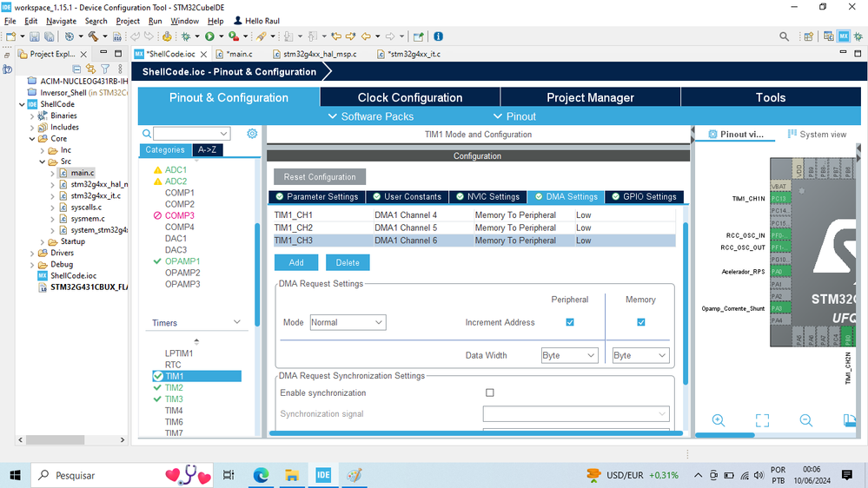The width and height of the screenshot is (868, 488).
Task: Open the Navigate menu
Action: click(x=61, y=21)
